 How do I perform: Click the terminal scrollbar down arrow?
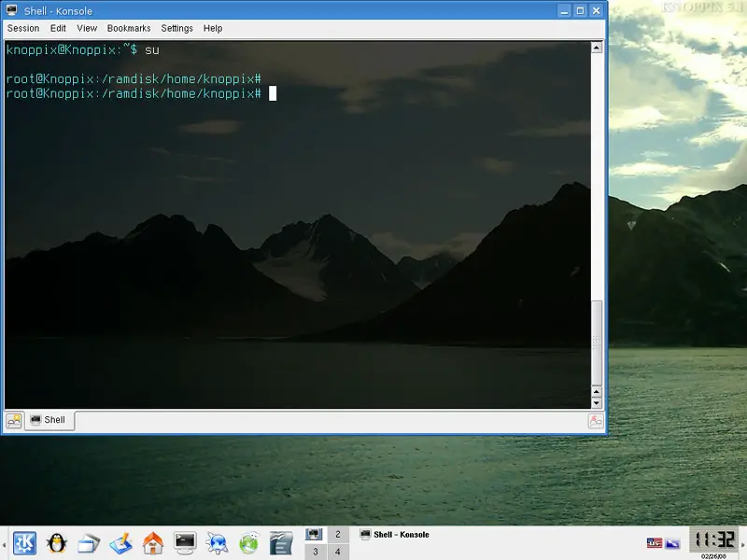point(597,402)
